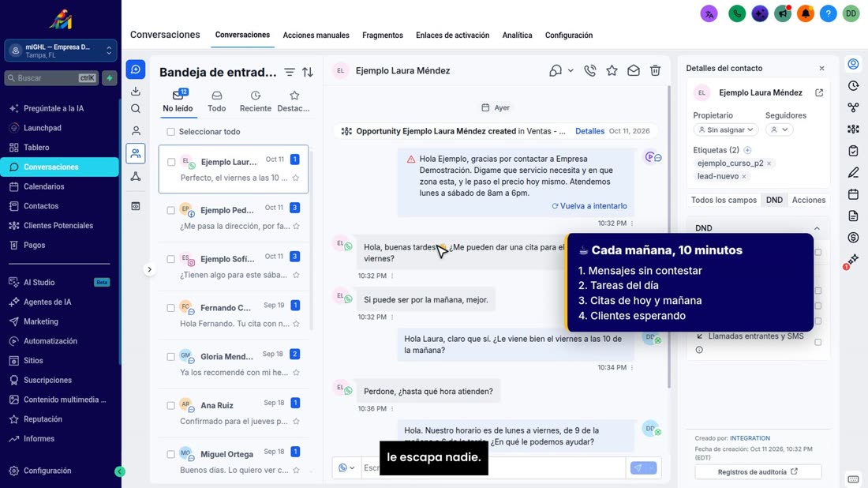Show the Todo inbox tab
868x488 pixels.
[216, 102]
